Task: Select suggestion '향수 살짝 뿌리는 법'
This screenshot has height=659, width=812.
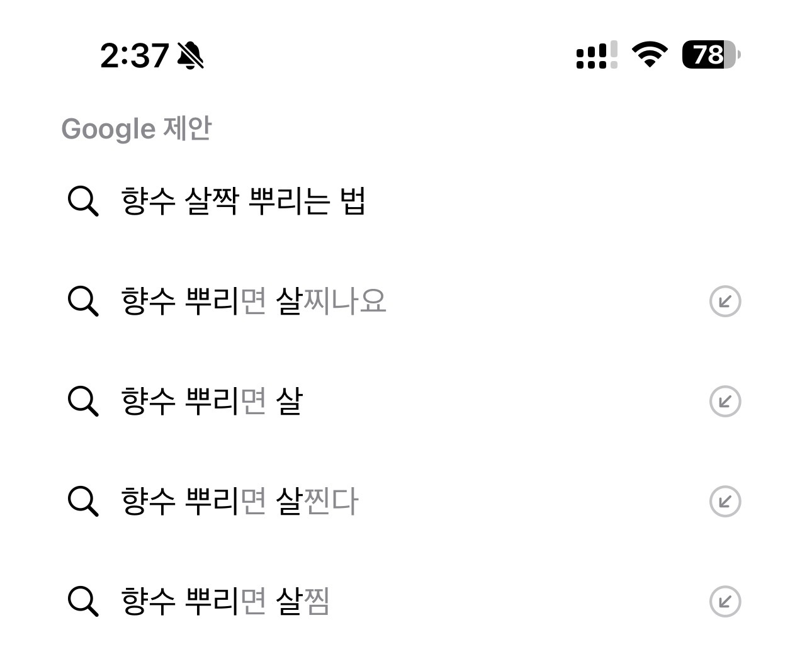Action: click(x=243, y=201)
